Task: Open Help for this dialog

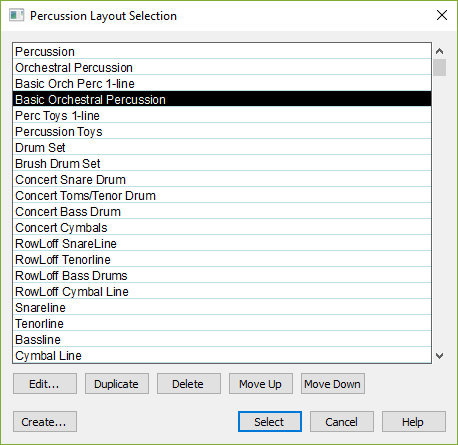Action: tap(414, 422)
